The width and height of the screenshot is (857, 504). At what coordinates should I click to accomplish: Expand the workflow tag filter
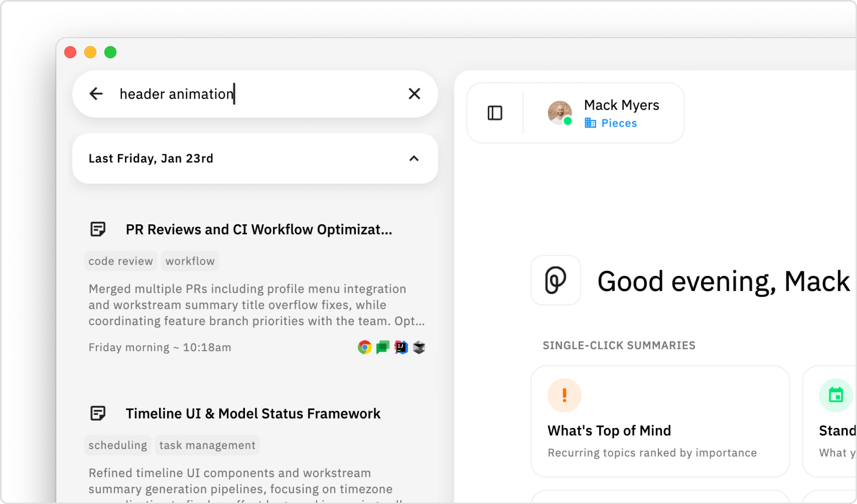[x=190, y=261]
